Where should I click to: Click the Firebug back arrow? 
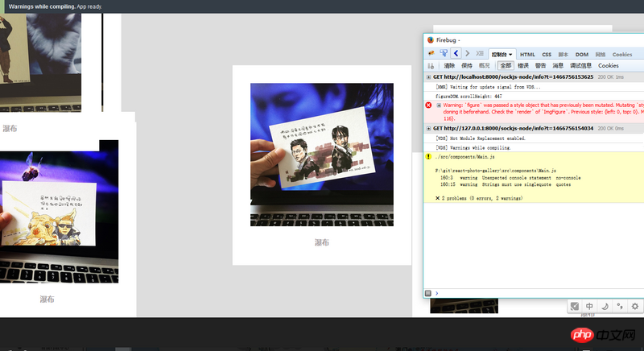(456, 54)
